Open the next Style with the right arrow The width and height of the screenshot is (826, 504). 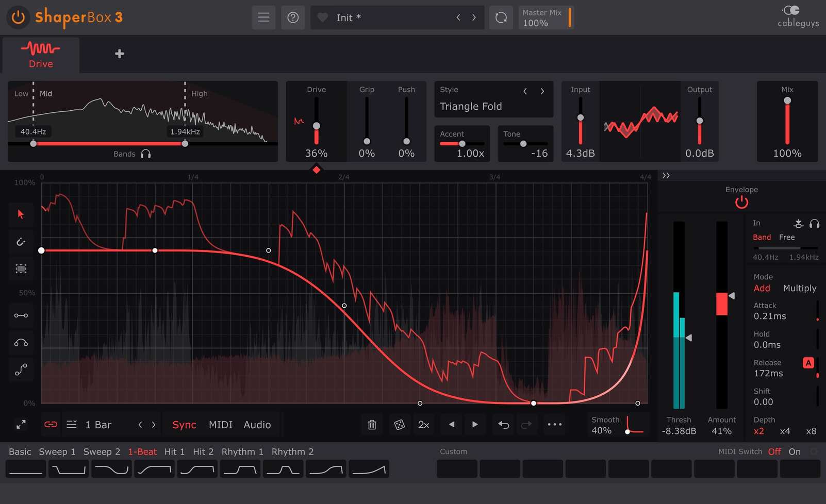click(542, 91)
